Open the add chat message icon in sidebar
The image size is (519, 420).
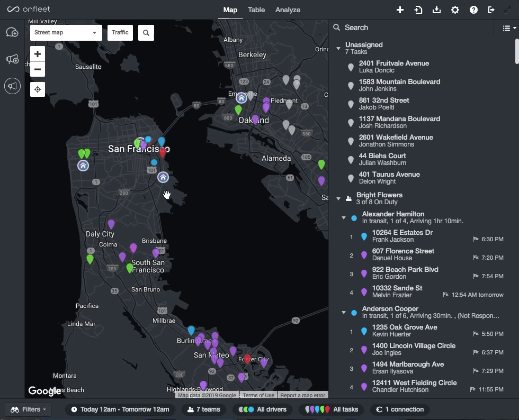click(12, 32)
